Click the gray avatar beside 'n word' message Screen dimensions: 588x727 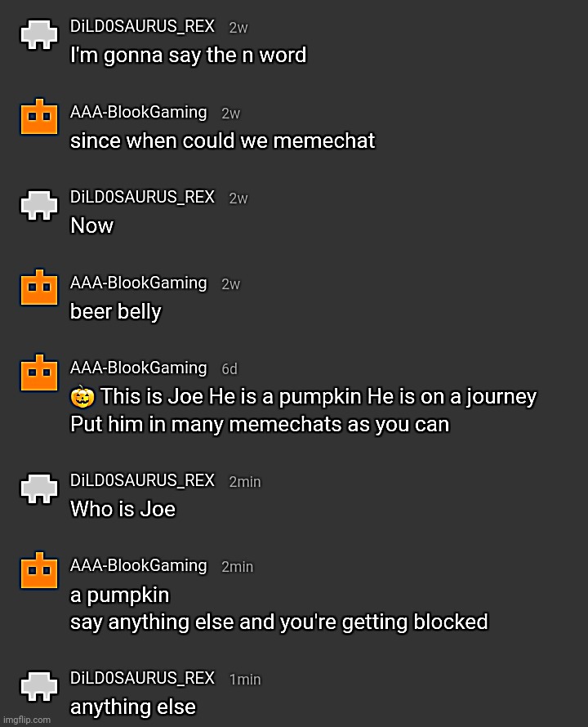tap(39, 34)
